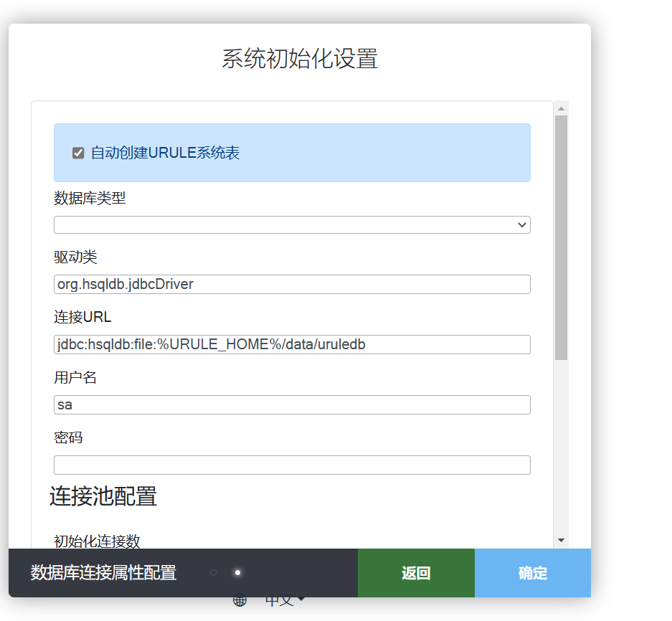The width and height of the screenshot is (672, 621).
Task: Click the chevron on the database type dropdown
Action: (521, 224)
